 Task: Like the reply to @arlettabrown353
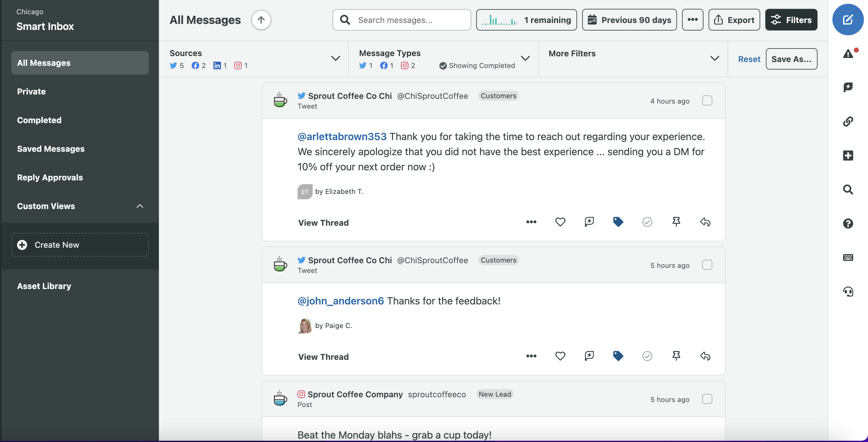coord(560,222)
